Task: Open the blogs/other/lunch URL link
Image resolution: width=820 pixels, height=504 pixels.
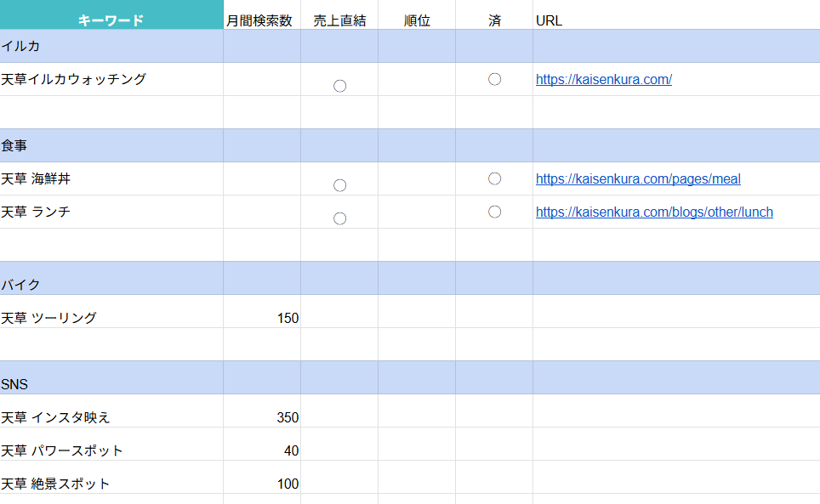Action: pyautogui.click(x=654, y=212)
